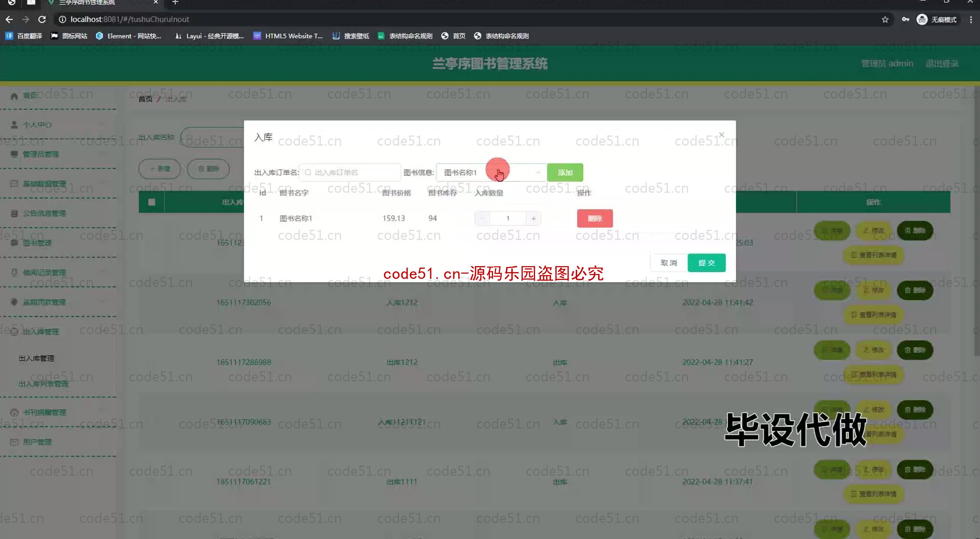Click cell text 出库1111
This screenshot has width=980, height=539.
pos(402,482)
